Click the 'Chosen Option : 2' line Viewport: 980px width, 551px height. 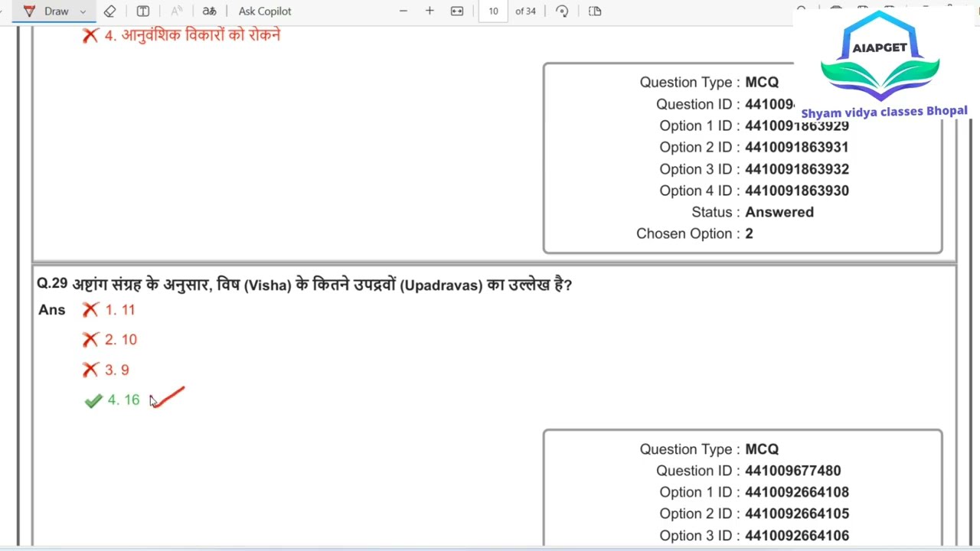[694, 233]
